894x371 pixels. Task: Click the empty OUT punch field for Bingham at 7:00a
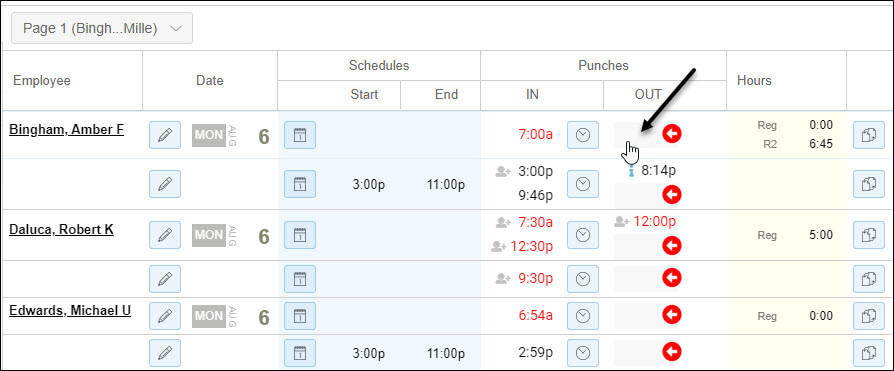tap(636, 135)
